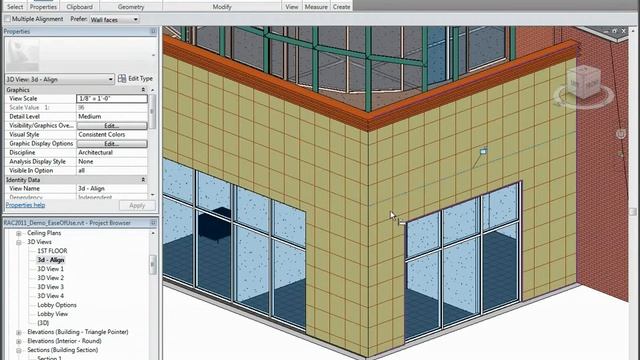This screenshot has height=360, width=640.
Task: Click the zoom tool on the navigation bar
Action: point(620,154)
